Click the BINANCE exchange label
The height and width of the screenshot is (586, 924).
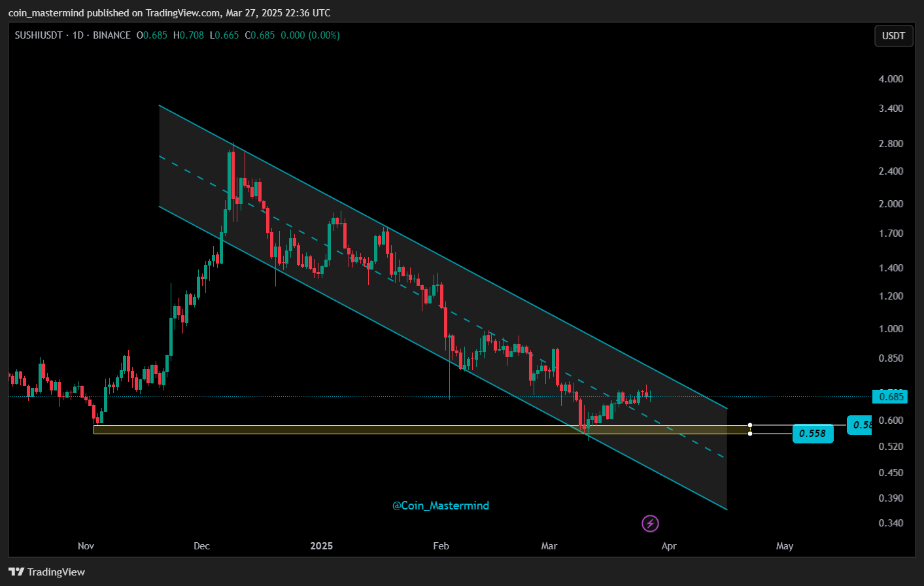coord(112,35)
